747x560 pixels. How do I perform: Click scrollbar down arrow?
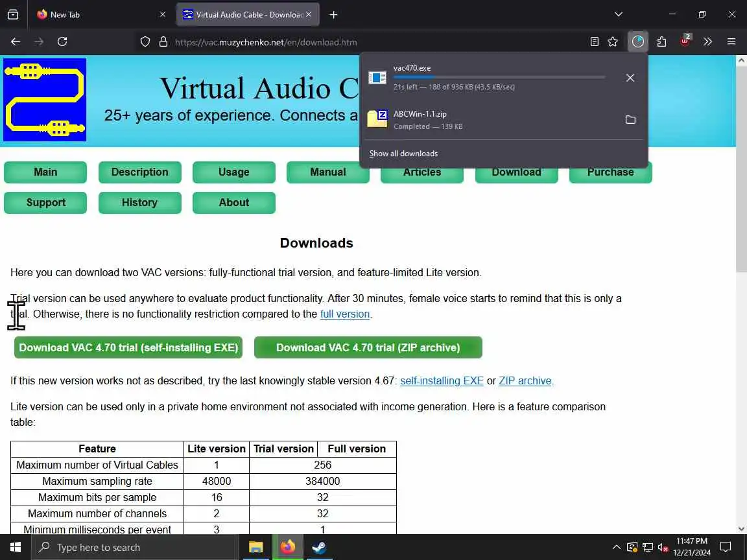[x=741, y=529]
